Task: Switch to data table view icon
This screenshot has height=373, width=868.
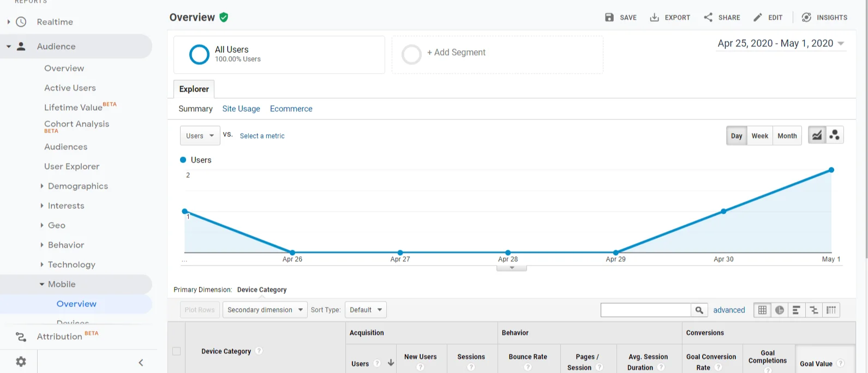Action: click(762, 310)
